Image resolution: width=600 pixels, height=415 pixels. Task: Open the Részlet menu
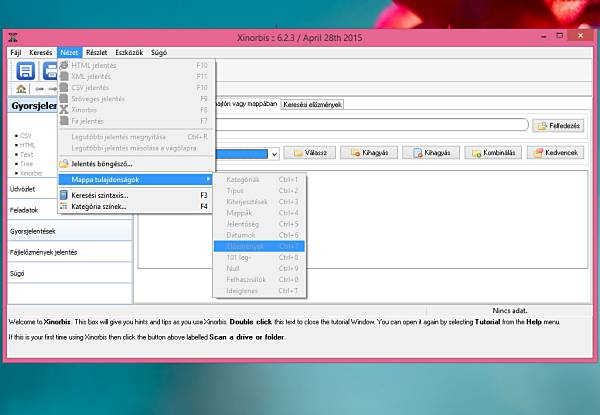click(x=96, y=52)
